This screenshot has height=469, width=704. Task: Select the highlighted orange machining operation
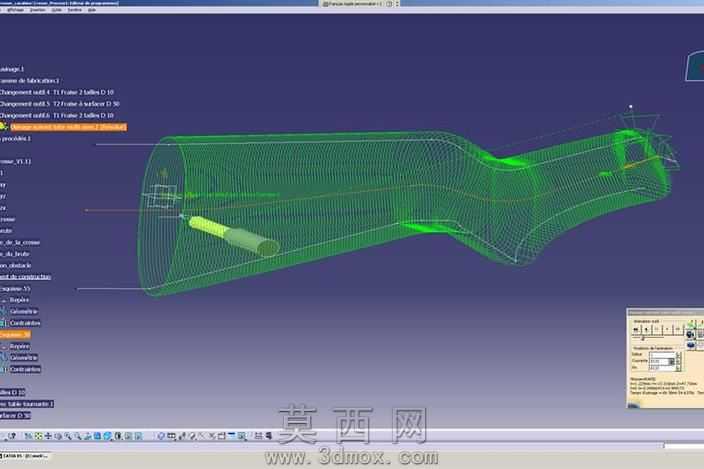point(68,127)
